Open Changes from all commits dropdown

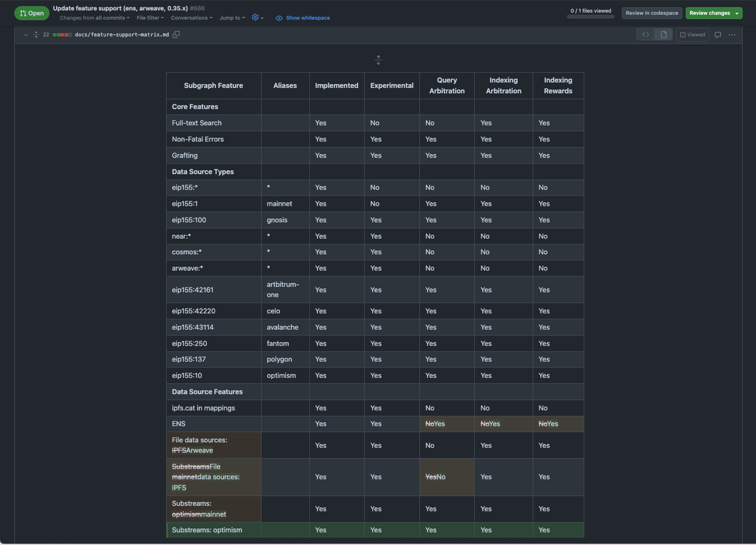coord(94,18)
